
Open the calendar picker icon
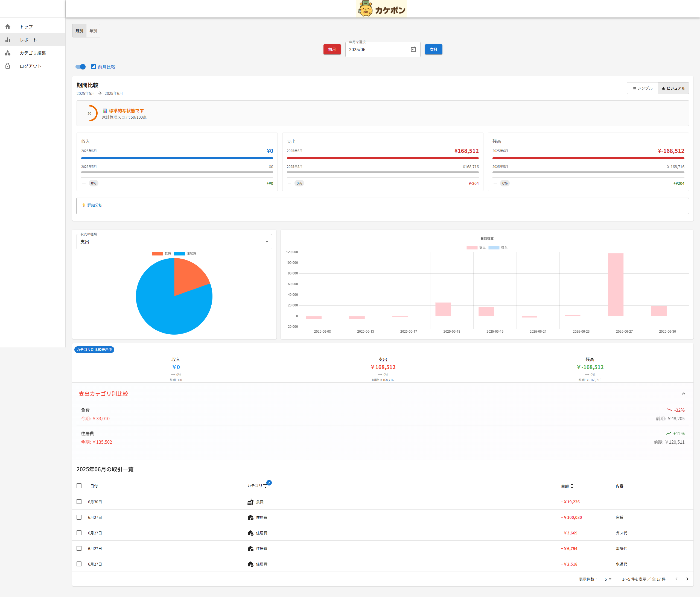tap(413, 49)
